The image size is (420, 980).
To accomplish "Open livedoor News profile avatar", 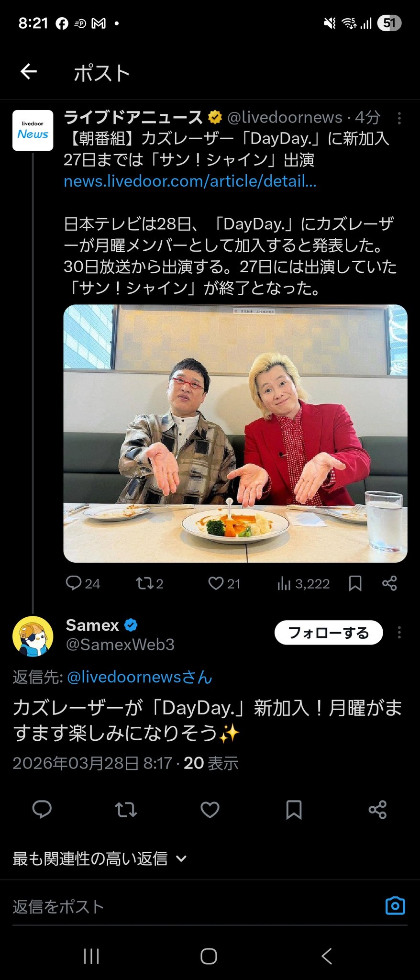I will [33, 130].
